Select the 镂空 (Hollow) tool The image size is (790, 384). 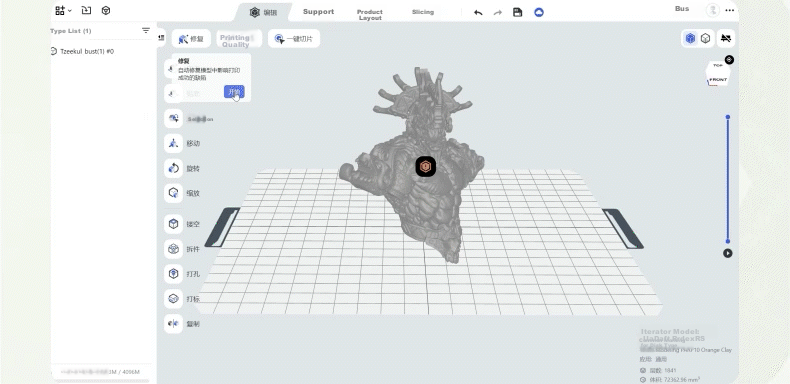point(173,224)
